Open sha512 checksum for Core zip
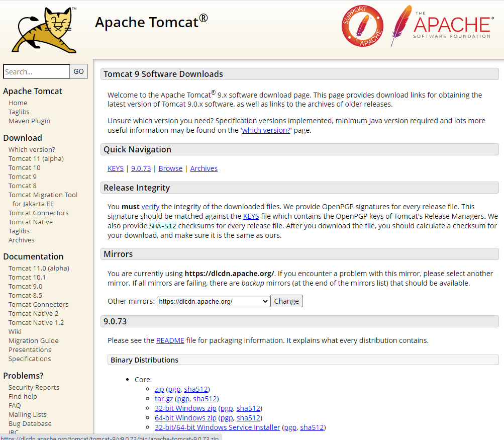This screenshot has height=440, width=504. click(x=196, y=389)
